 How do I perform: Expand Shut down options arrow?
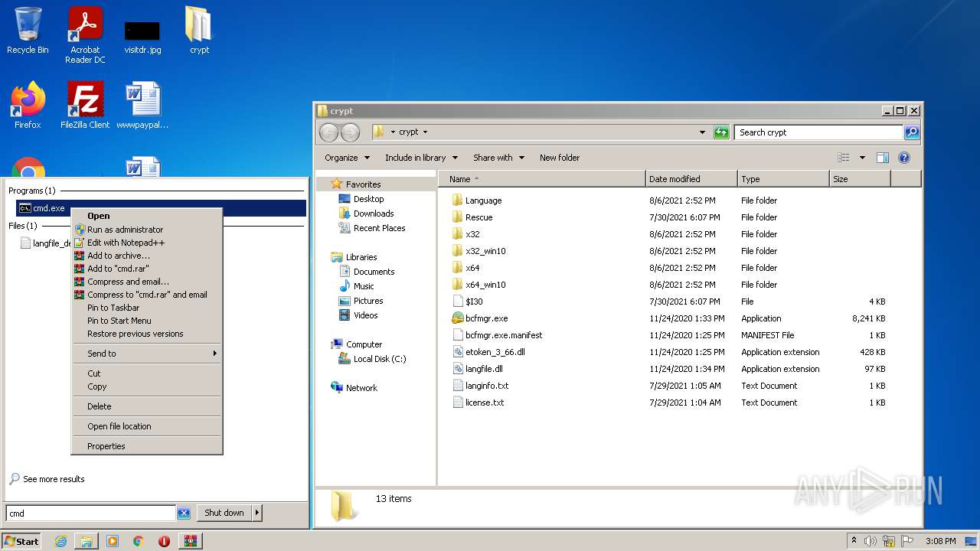(x=256, y=514)
